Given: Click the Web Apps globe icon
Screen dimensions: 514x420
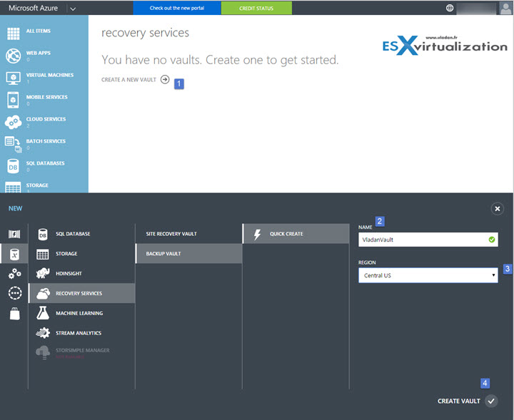Looking at the screenshot, I should coord(13,56).
